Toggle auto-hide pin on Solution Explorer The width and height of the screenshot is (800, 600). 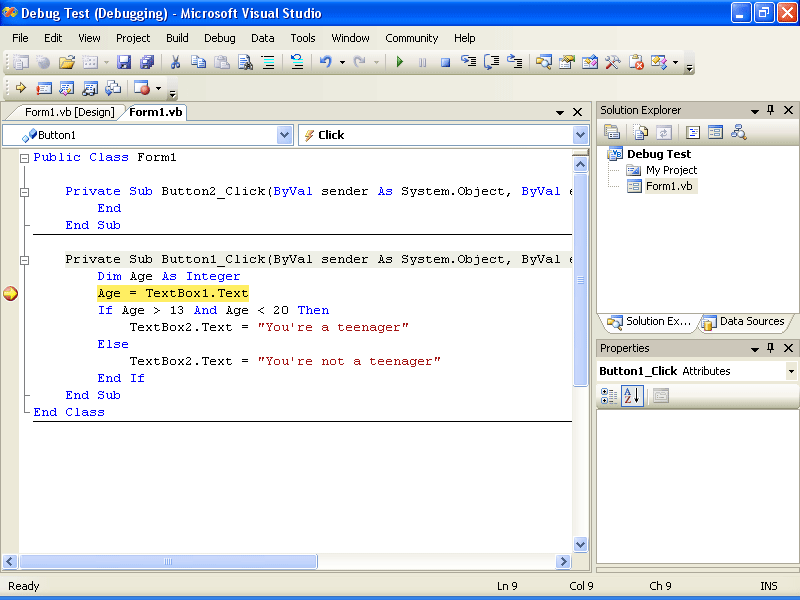point(770,110)
